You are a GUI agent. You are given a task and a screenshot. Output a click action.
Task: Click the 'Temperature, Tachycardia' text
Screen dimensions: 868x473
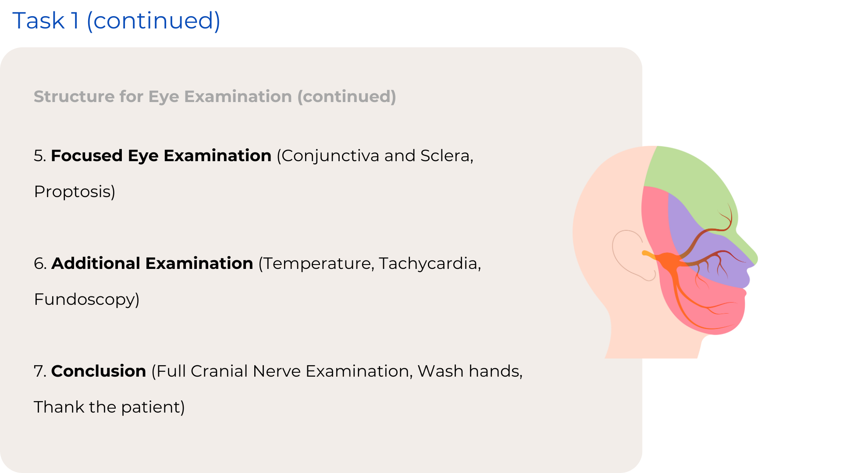(370, 264)
